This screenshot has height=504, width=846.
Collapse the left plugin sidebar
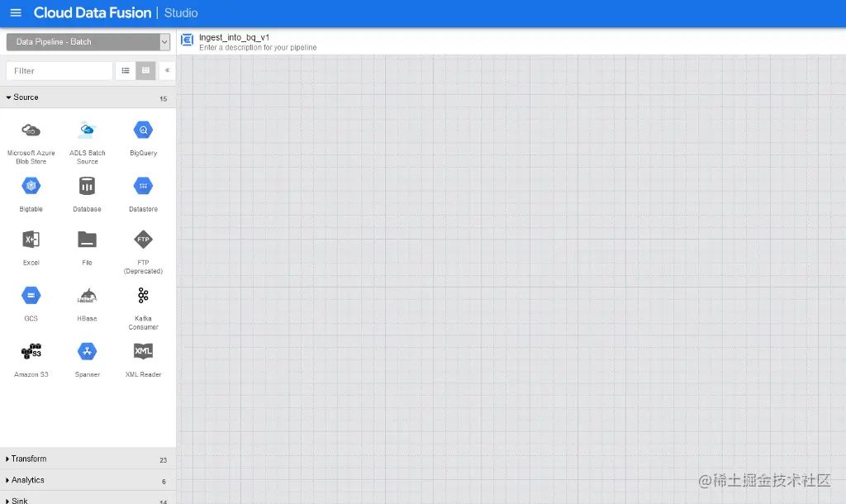[167, 71]
